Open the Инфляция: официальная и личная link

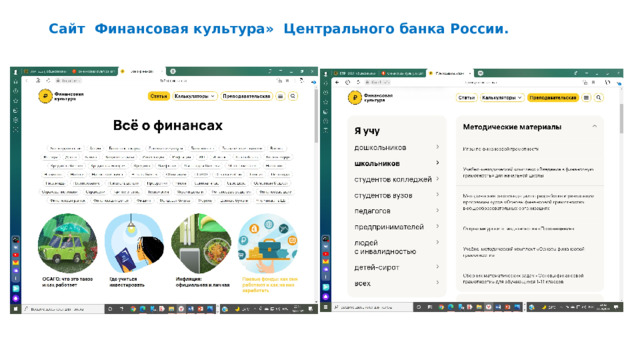point(203,282)
